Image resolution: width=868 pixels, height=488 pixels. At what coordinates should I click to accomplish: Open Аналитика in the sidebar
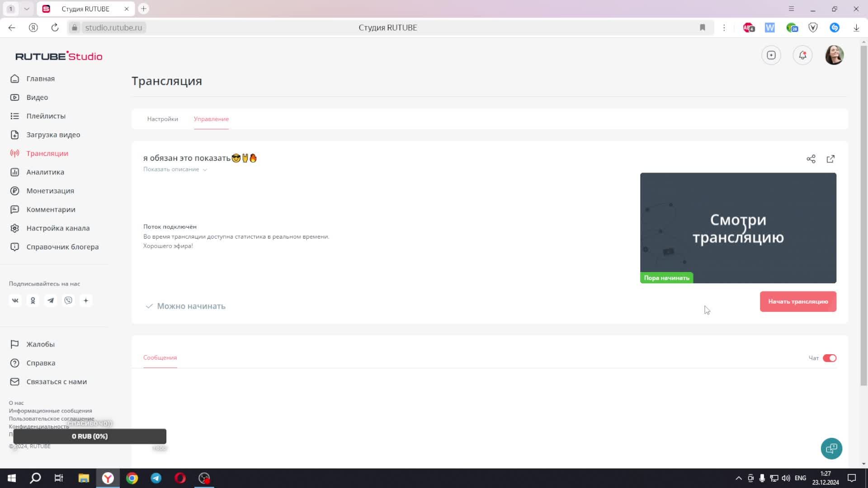click(45, 172)
